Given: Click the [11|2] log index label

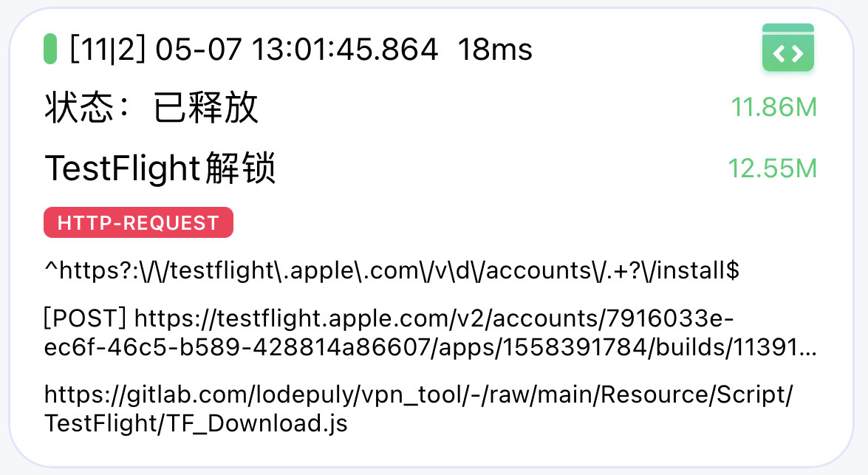Looking at the screenshot, I should [x=107, y=49].
